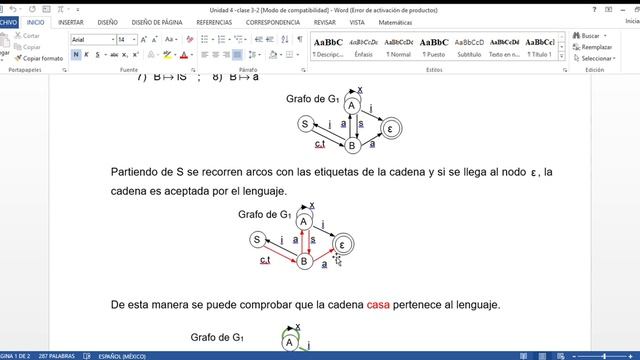Click the increase font size icon
This screenshot has width=640, height=360.
[x=144, y=40]
